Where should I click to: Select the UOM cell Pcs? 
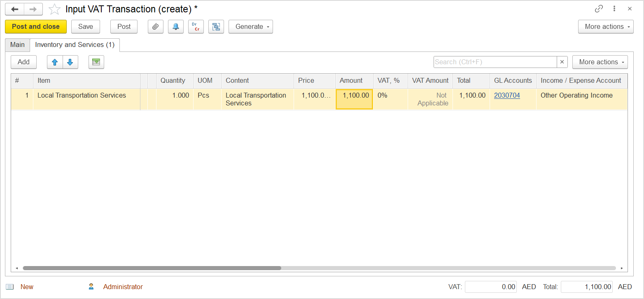(207, 99)
